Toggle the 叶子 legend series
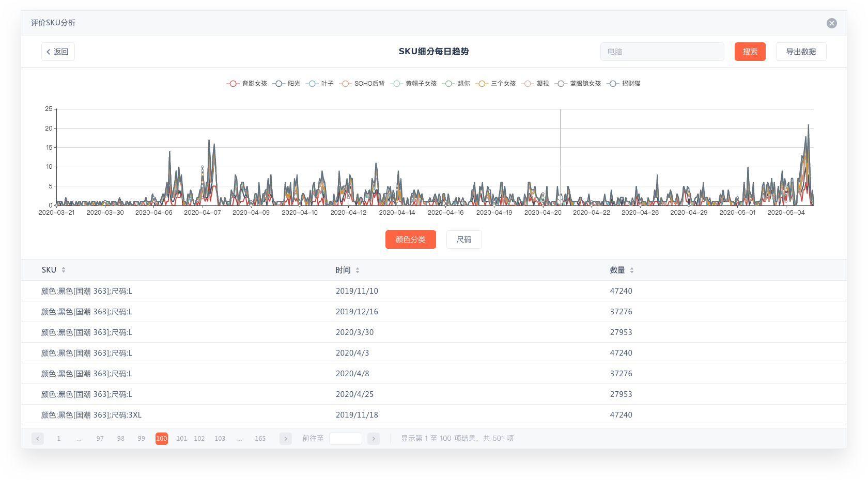 coord(320,84)
